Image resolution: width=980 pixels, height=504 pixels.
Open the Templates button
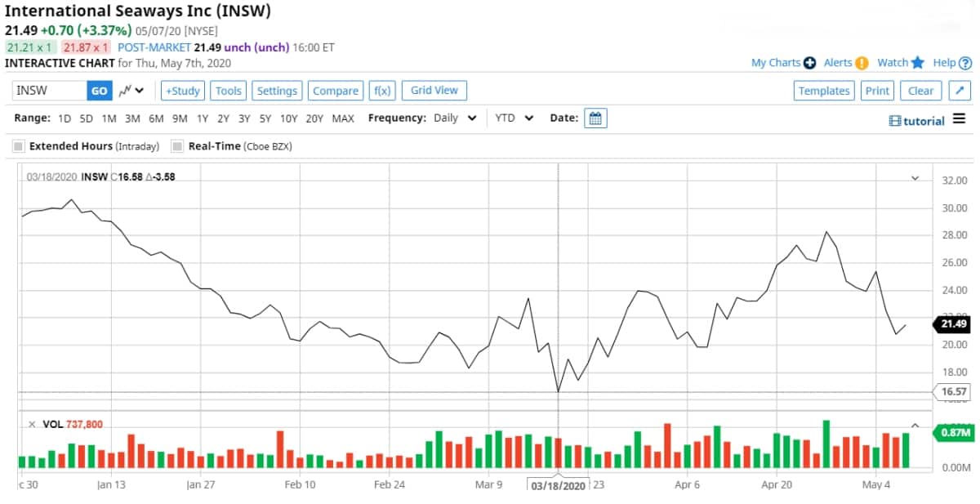click(824, 91)
